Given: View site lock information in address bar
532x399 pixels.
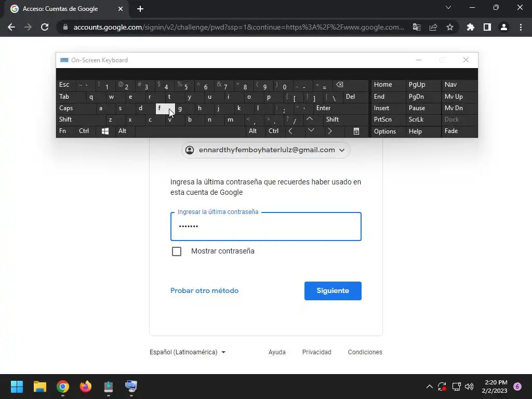Looking at the screenshot, I should [x=65, y=27].
